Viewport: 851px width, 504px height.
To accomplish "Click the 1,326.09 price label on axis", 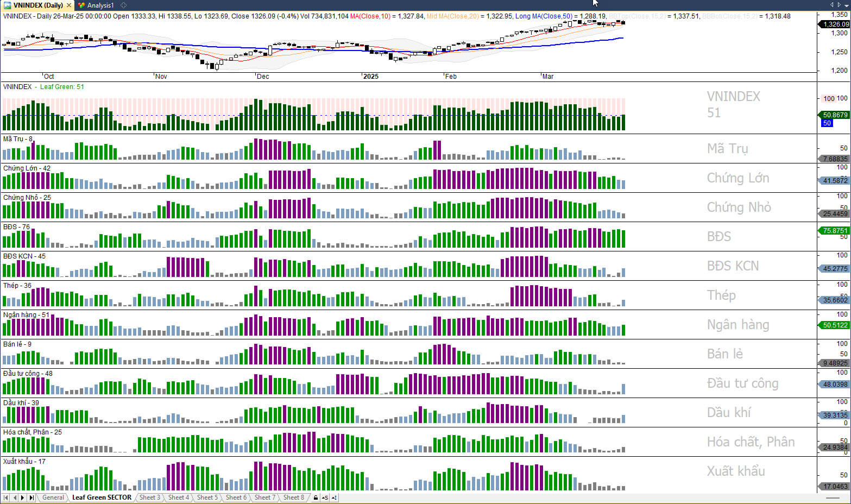I will point(835,24).
